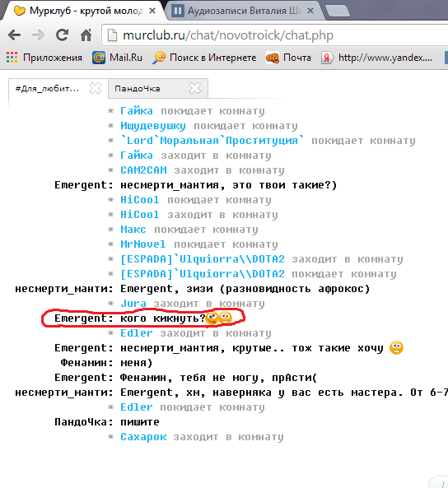Click ESPADA Ulquiorra in 'заходит' line
The image size is (448, 488).
pos(203,259)
